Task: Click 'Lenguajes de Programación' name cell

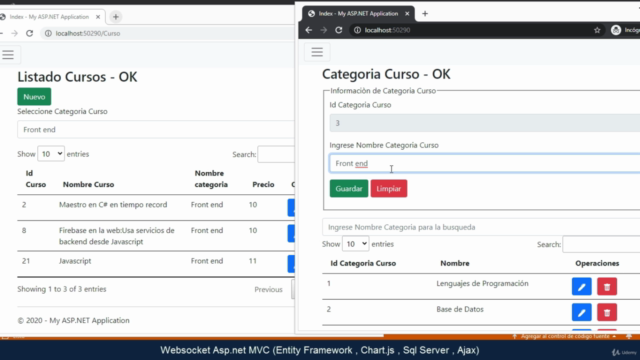Action: coord(482,283)
